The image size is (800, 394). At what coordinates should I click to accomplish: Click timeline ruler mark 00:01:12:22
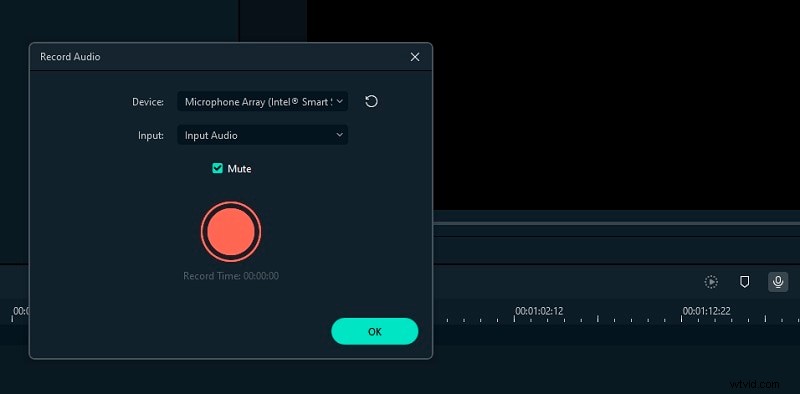[x=707, y=311]
